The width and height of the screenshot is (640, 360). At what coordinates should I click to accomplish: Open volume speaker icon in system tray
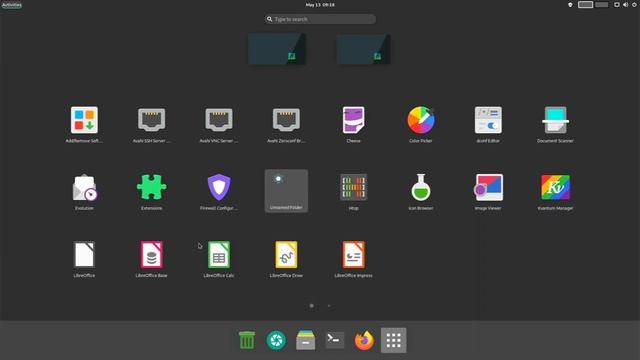pyautogui.click(x=626, y=5)
